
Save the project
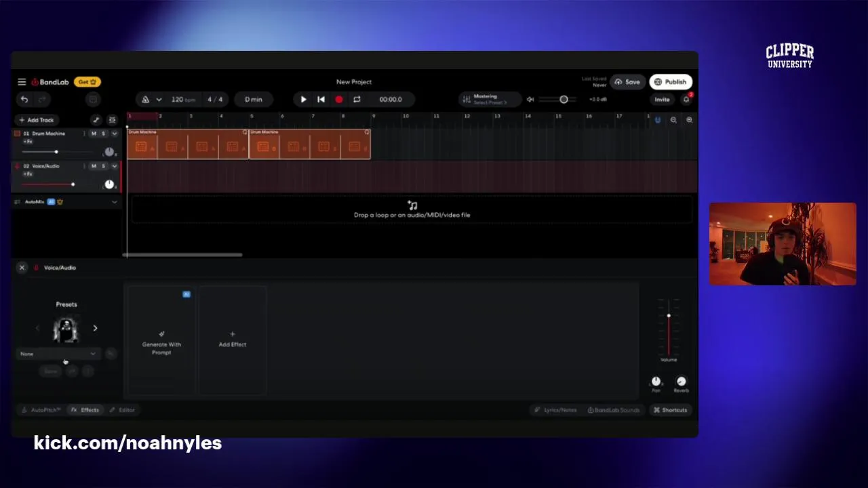[627, 82]
